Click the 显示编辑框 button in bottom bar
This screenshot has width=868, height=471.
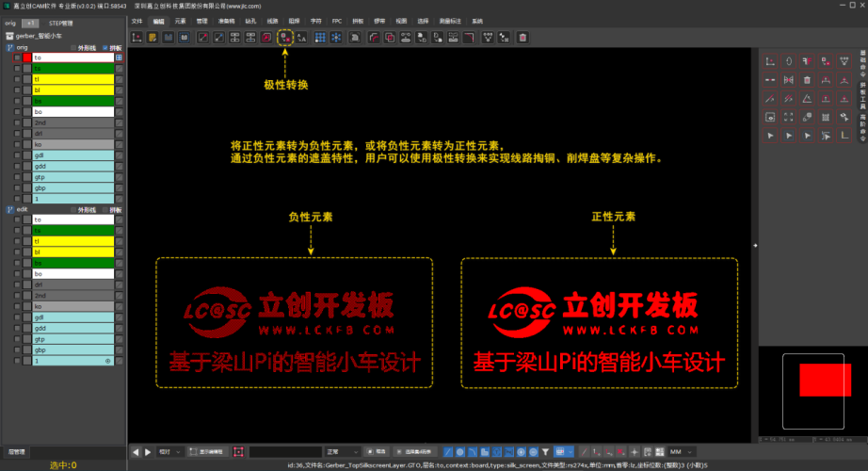[x=207, y=451]
